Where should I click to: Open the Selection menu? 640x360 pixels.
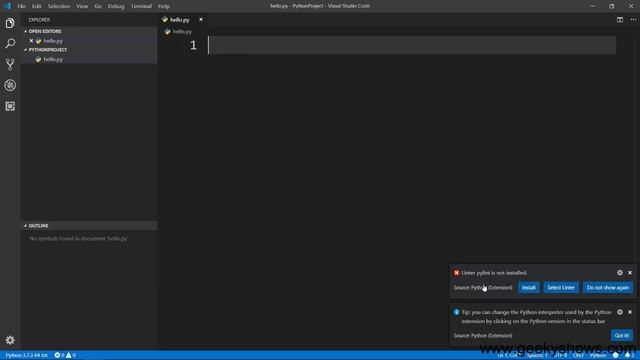pyautogui.click(x=59, y=6)
